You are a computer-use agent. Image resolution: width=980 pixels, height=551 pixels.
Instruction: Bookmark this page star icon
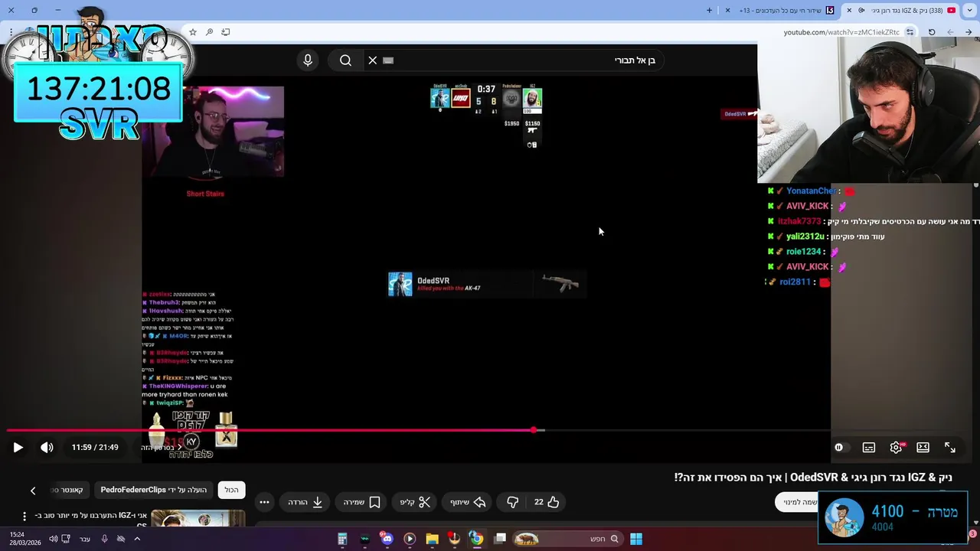tap(193, 32)
